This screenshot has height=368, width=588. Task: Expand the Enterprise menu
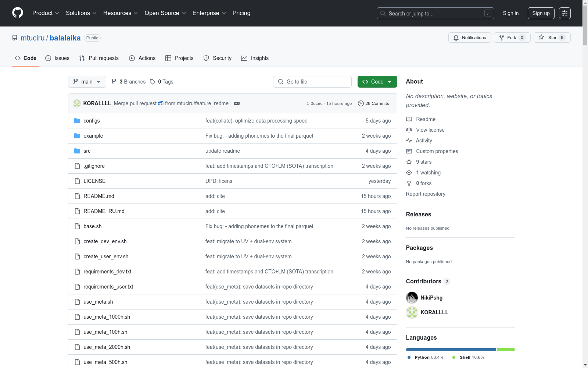pyautogui.click(x=209, y=13)
